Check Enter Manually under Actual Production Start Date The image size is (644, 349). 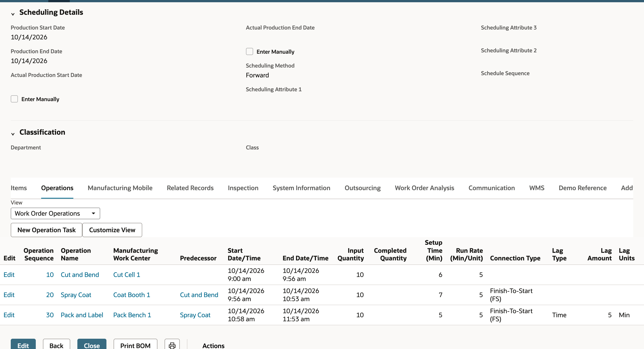[14, 99]
